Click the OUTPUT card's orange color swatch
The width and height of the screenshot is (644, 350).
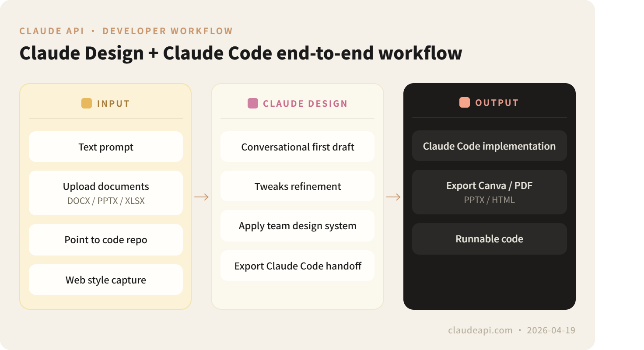click(x=465, y=102)
